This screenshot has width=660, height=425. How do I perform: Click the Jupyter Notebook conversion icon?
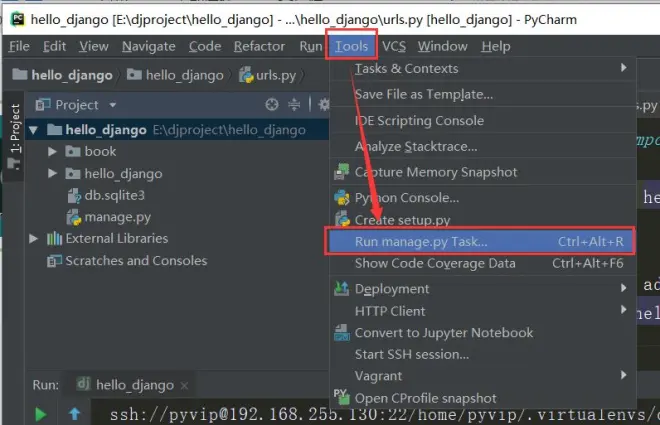tap(341, 332)
